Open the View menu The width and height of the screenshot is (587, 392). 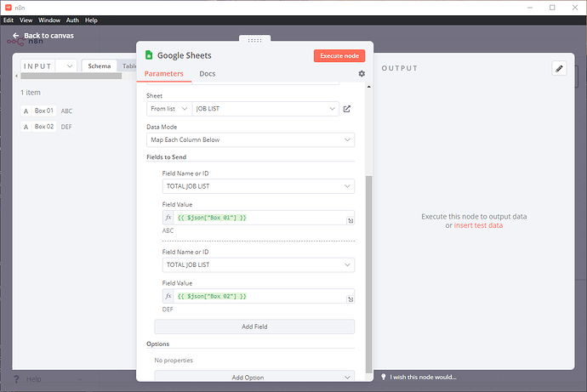[26, 20]
